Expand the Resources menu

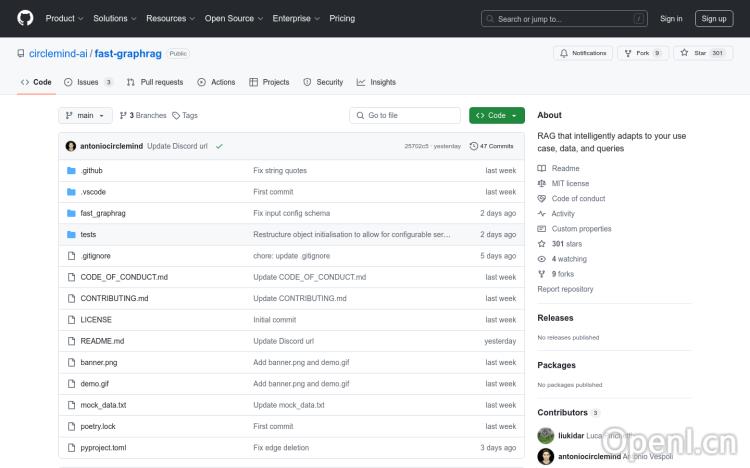170,18
